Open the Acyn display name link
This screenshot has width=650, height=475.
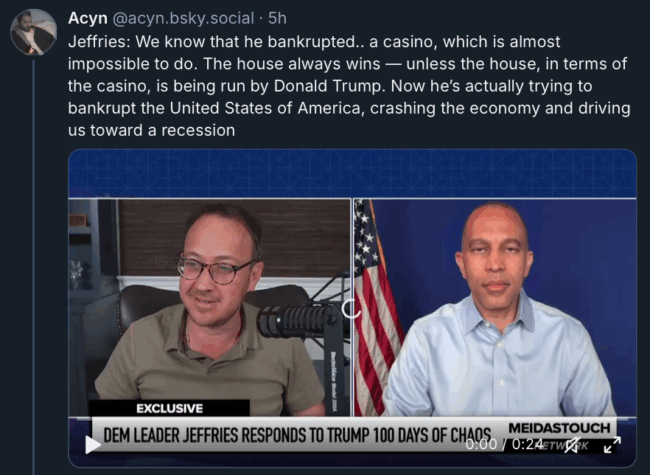tap(87, 18)
